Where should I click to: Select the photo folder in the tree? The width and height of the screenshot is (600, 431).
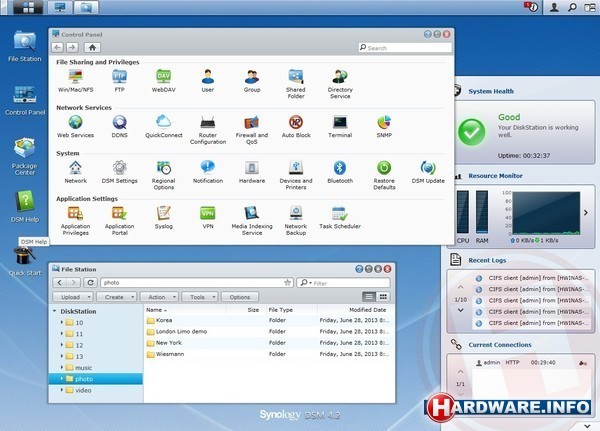pyautogui.click(x=96, y=379)
